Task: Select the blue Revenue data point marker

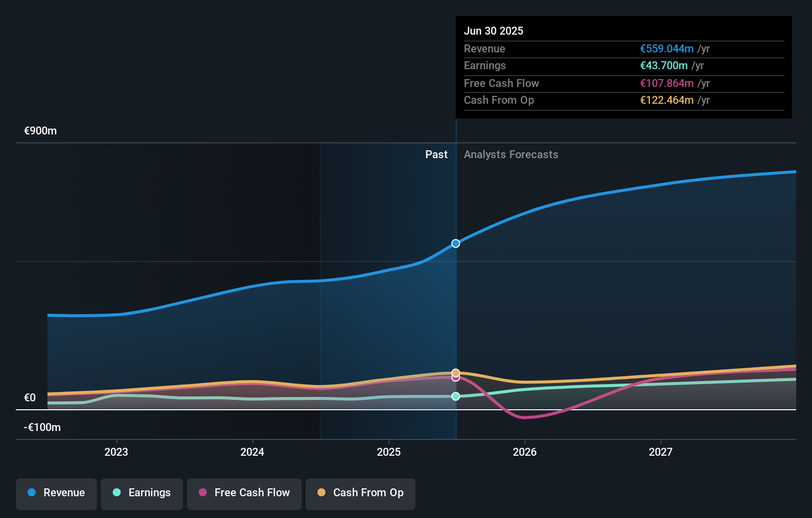Action: tap(455, 243)
